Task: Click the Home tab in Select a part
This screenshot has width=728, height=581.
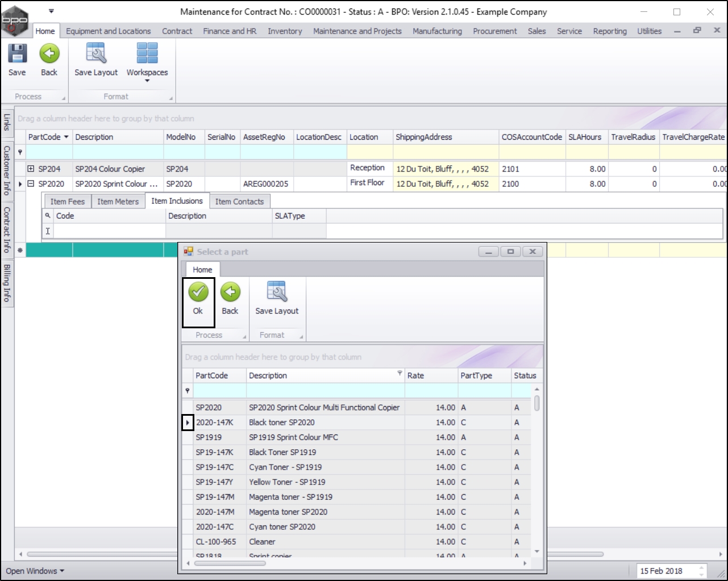Action: pos(202,270)
